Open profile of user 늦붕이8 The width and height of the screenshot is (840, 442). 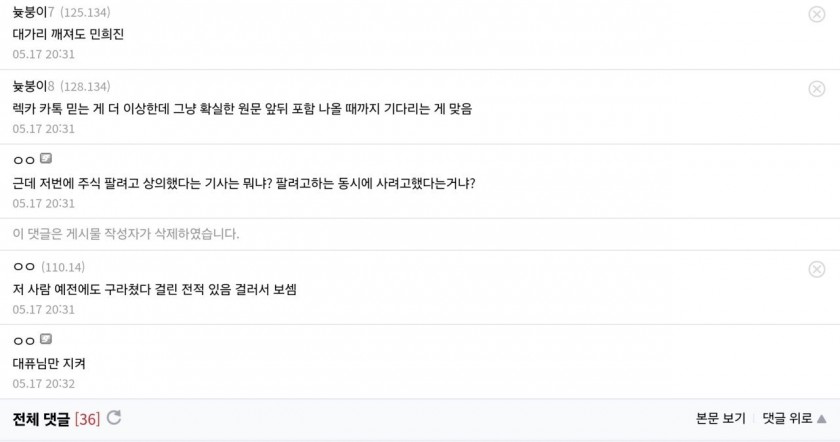tap(33, 86)
